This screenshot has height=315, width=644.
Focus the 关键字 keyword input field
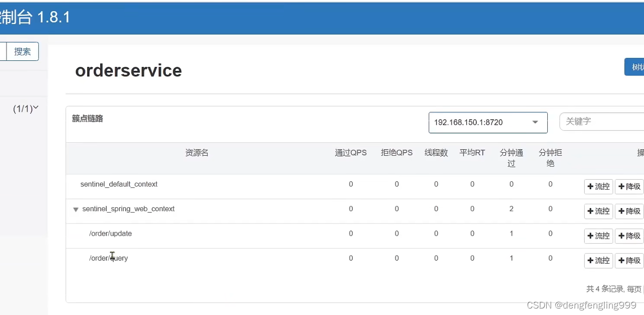coord(601,121)
